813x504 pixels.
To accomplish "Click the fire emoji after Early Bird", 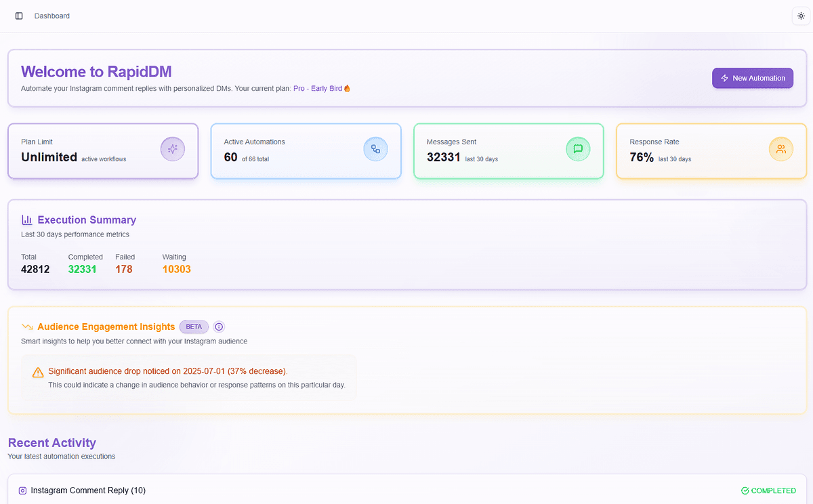I will (347, 88).
